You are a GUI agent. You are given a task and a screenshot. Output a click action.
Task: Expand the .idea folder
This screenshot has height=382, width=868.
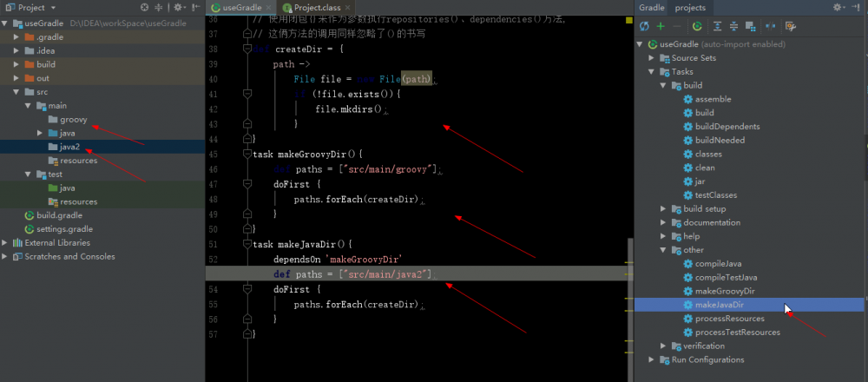point(16,50)
